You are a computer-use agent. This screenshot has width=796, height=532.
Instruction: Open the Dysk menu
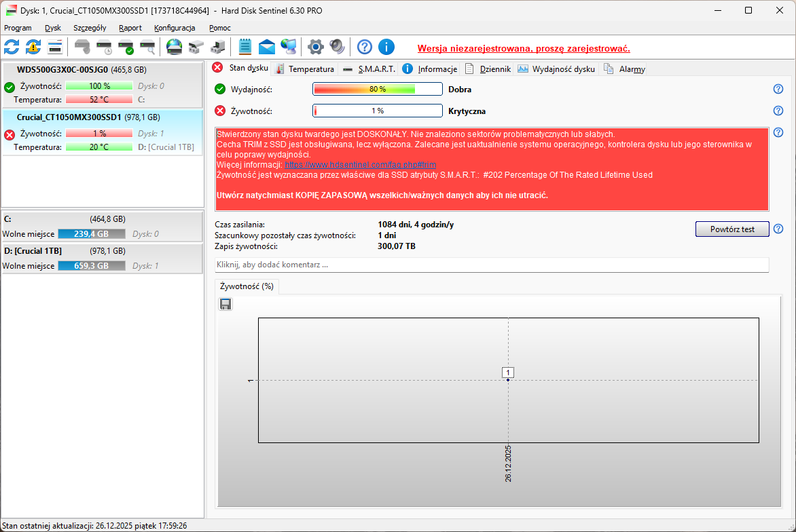coord(53,28)
